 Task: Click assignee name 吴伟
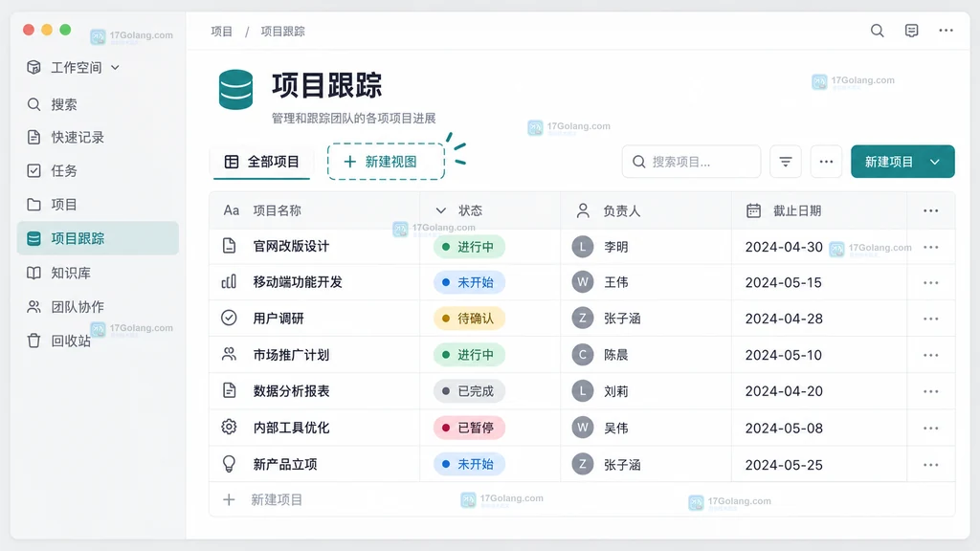point(615,429)
